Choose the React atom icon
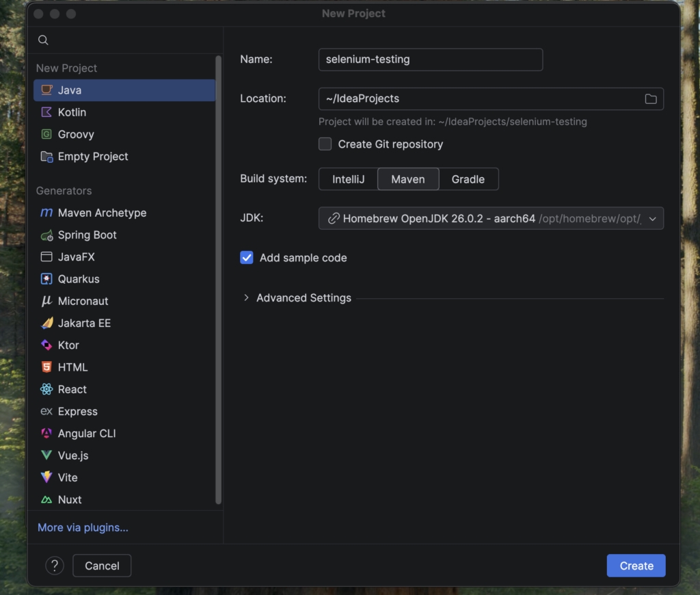The image size is (700, 595). 46,390
